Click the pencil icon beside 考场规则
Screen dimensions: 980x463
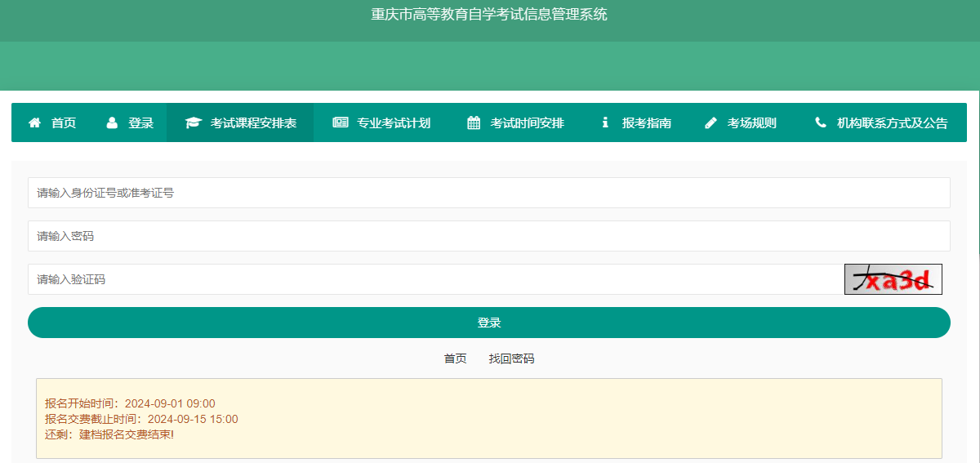pyautogui.click(x=710, y=123)
